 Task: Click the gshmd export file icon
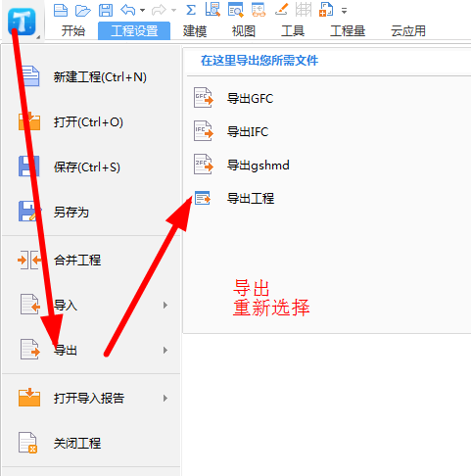(x=204, y=165)
